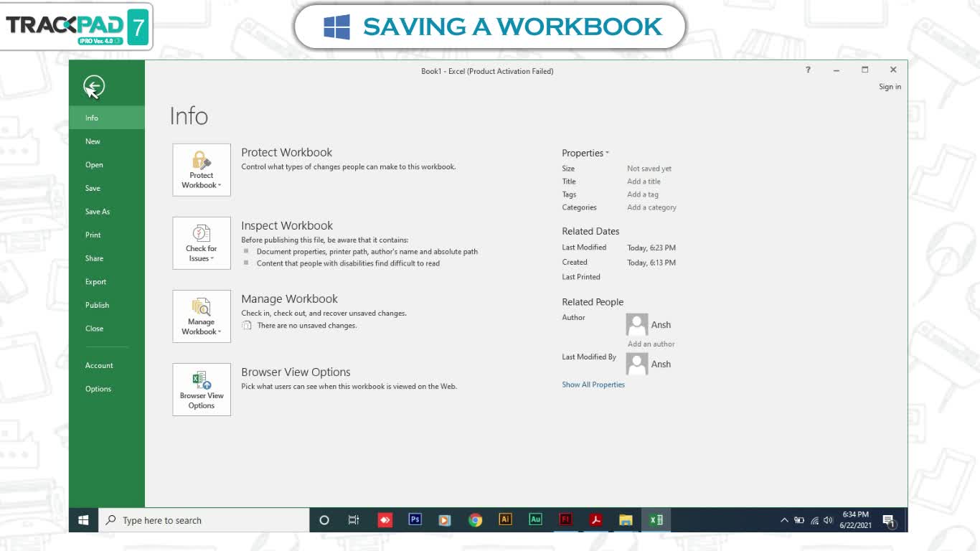Open Browser View Options
This screenshot has height=551, width=980.
coord(202,390)
